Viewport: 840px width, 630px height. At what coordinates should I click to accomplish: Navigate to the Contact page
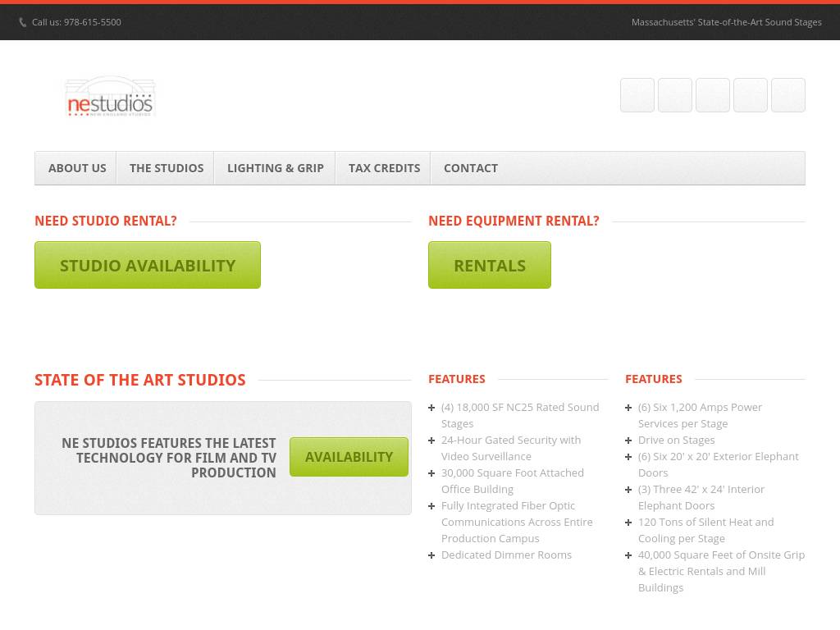click(470, 168)
